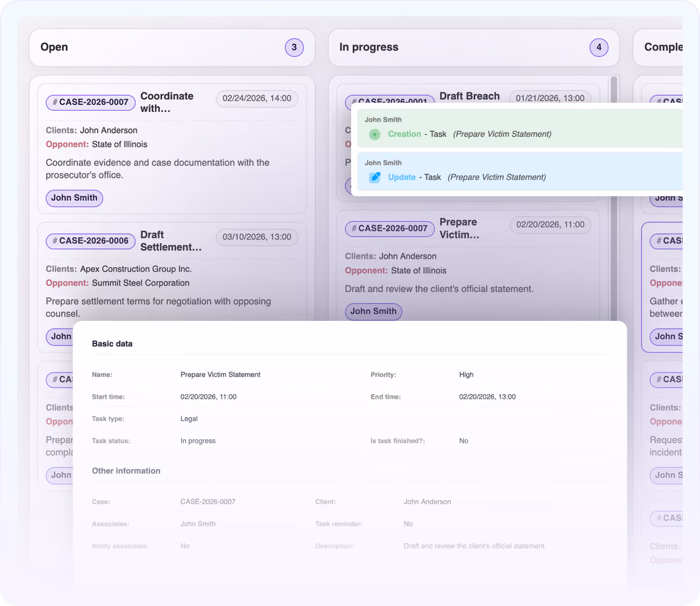Click Prepare settlement terms description

pyautogui.click(x=158, y=308)
